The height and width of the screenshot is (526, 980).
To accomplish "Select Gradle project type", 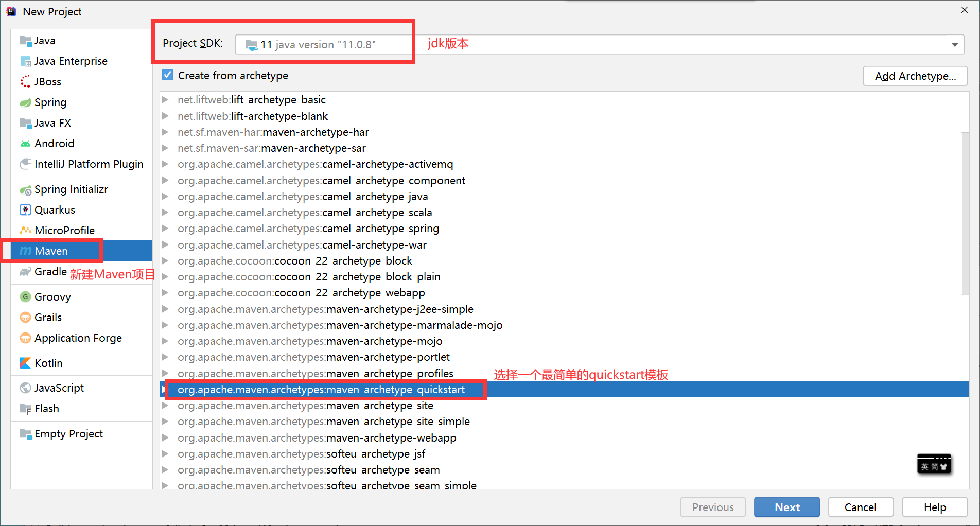I will [x=81, y=272].
